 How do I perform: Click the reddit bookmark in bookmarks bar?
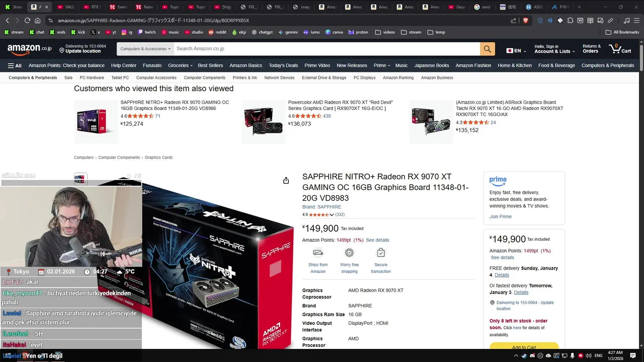click(x=217, y=32)
